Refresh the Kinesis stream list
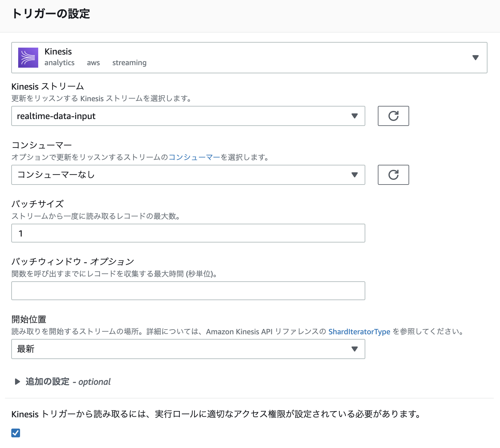The width and height of the screenshot is (500, 448). (393, 116)
